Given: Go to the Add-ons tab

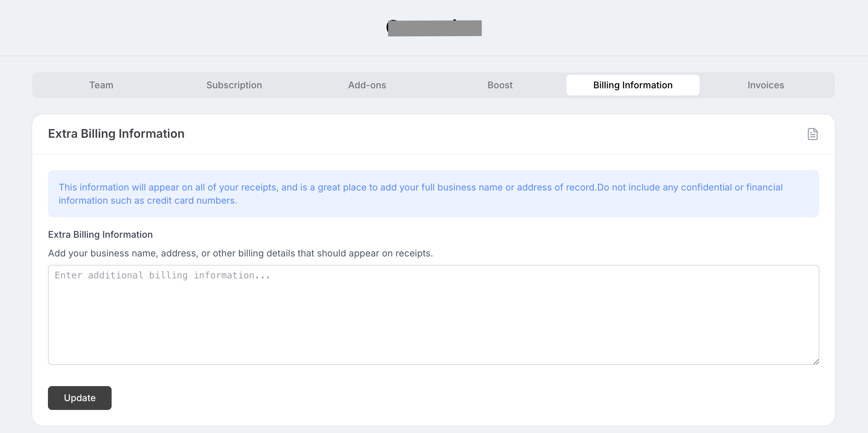Looking at the screenshot, I should (x=367, y=85).
